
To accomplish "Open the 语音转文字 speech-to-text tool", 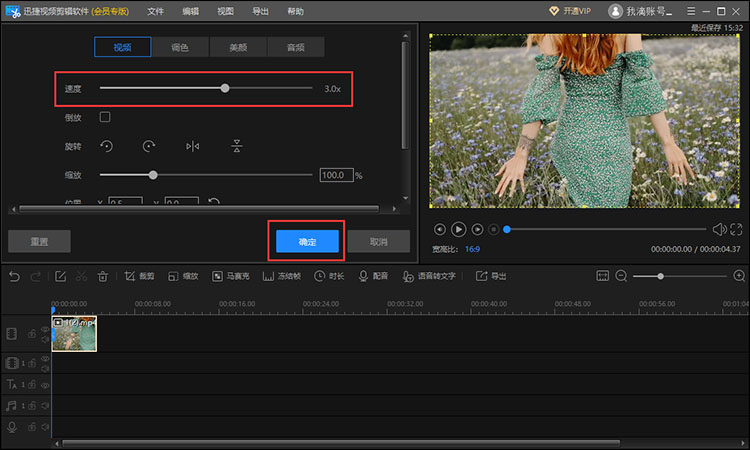I will [429, 276].
